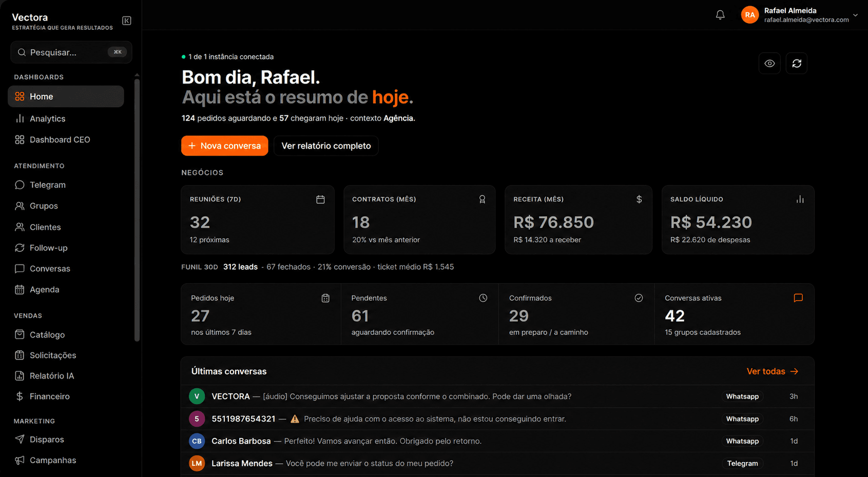Click the LM avatar for Larissa Mendes
Screen dimensions: 868x477
point(197,463)
